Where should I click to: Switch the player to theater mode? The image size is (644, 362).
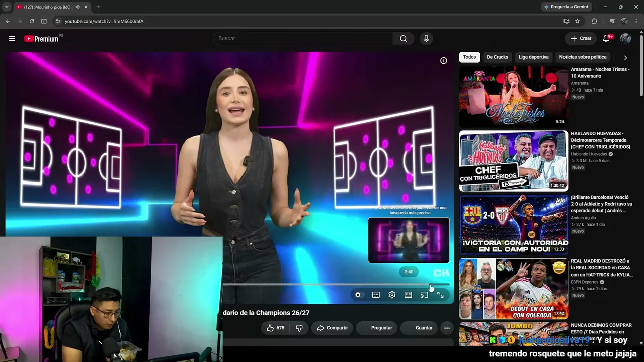tap(408, 295)
